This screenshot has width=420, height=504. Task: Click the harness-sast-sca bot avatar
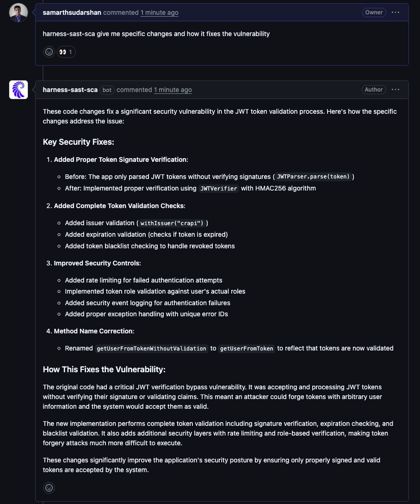click(18, 90)
